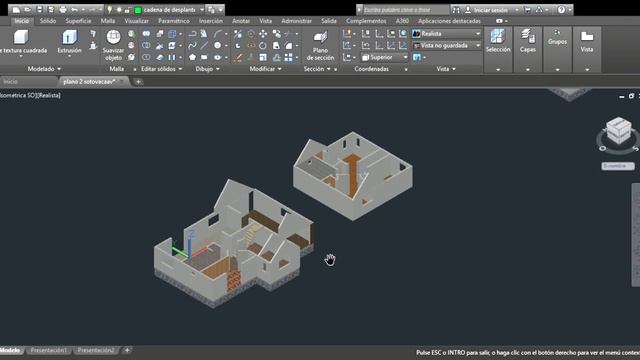Viewport: 640px width, 360px height.
Task: Click the shopping cart Autodesk store icon
Action: (527, 9)
